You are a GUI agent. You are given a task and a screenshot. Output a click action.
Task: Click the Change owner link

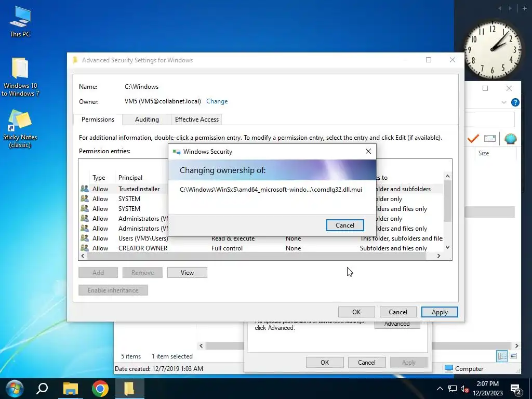(217, 101)
